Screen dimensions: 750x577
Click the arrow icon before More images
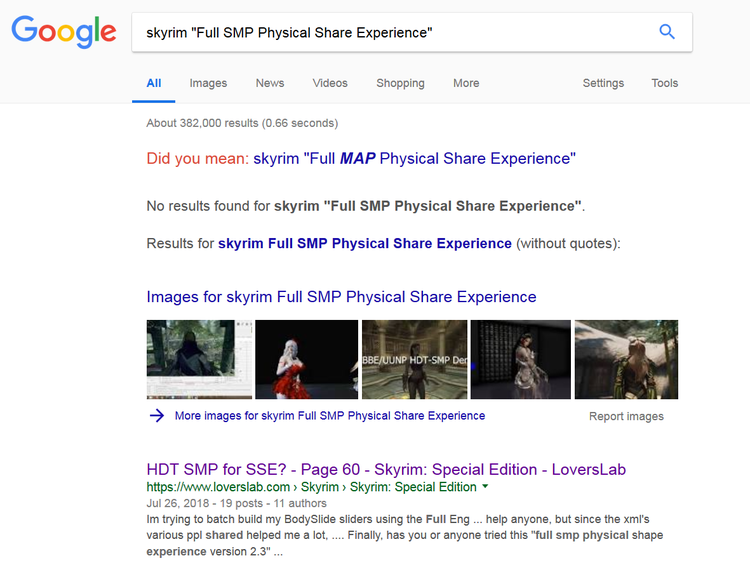click(x=156, y=415)
